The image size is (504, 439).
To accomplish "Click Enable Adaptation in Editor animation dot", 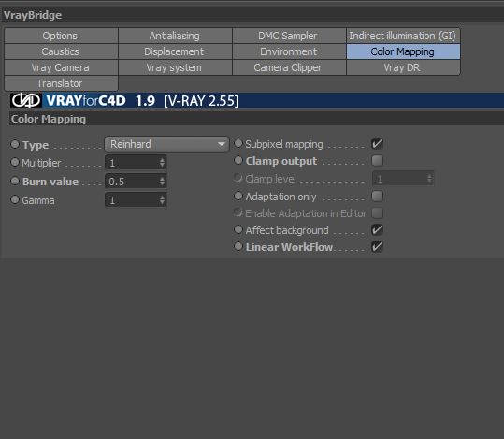I will click(238, 212).
